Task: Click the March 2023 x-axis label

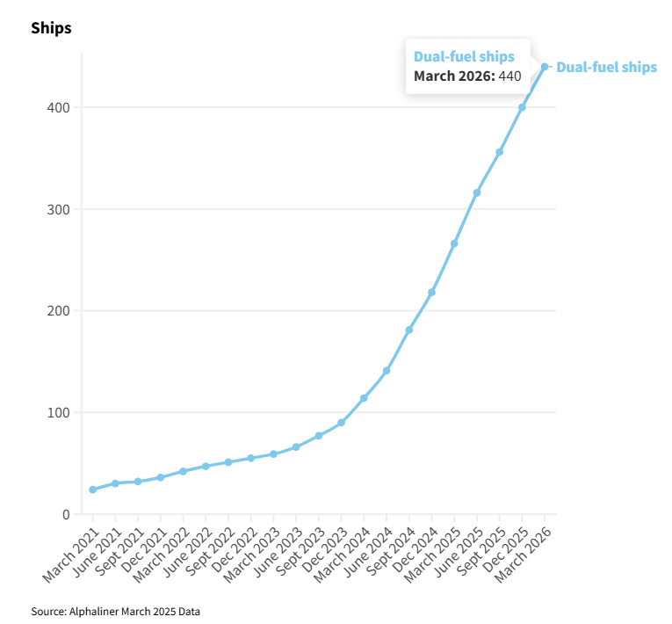Action: 251,555
